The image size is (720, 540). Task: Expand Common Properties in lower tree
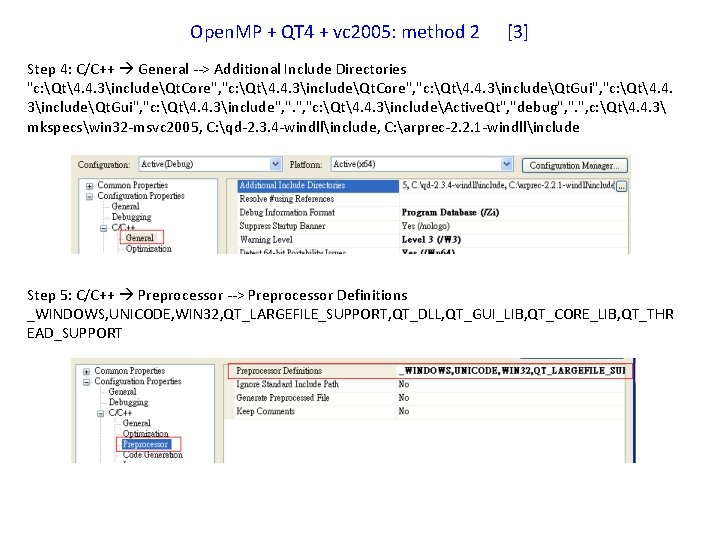coord(86,371)
